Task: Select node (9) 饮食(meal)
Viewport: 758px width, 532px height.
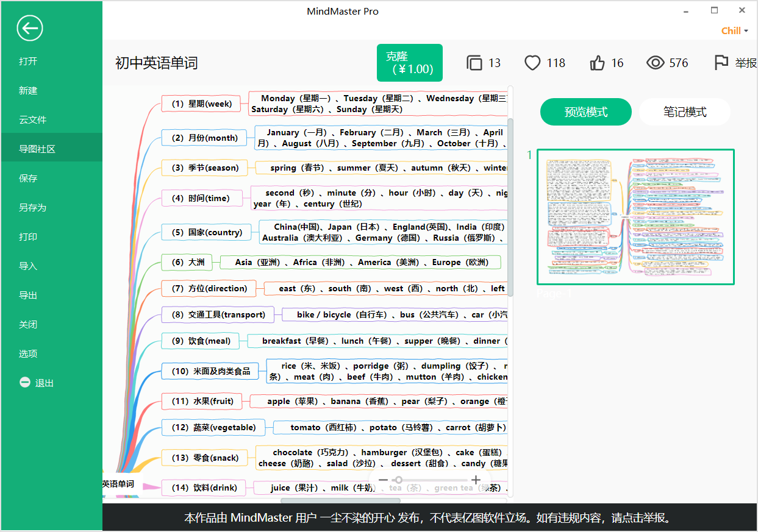Action: tap(201, 341)
